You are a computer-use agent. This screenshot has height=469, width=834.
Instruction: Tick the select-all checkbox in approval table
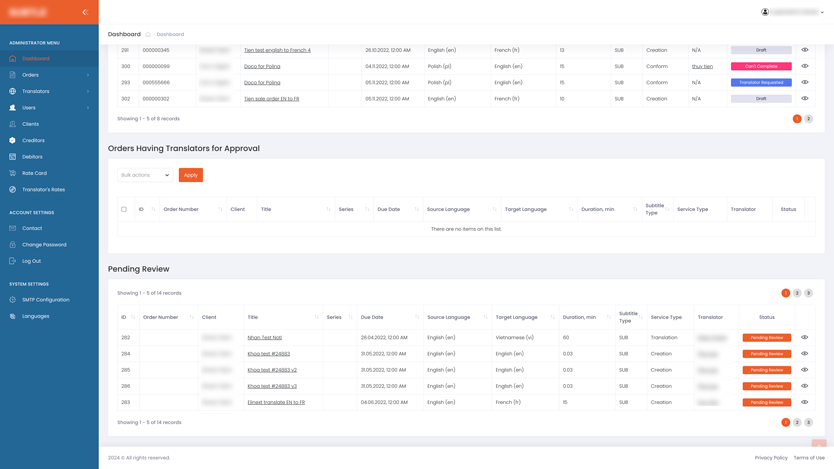pyautogui.click(x=124, y=210)
